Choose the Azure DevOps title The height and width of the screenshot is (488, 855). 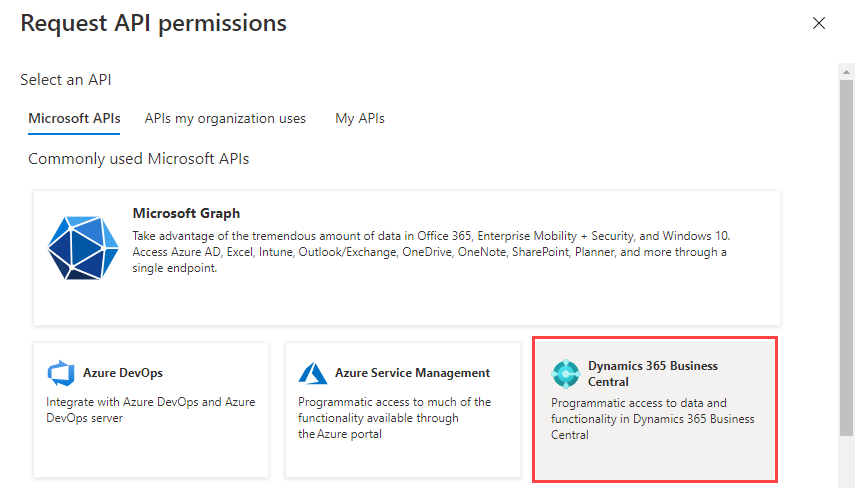click(x=123, y=373)
